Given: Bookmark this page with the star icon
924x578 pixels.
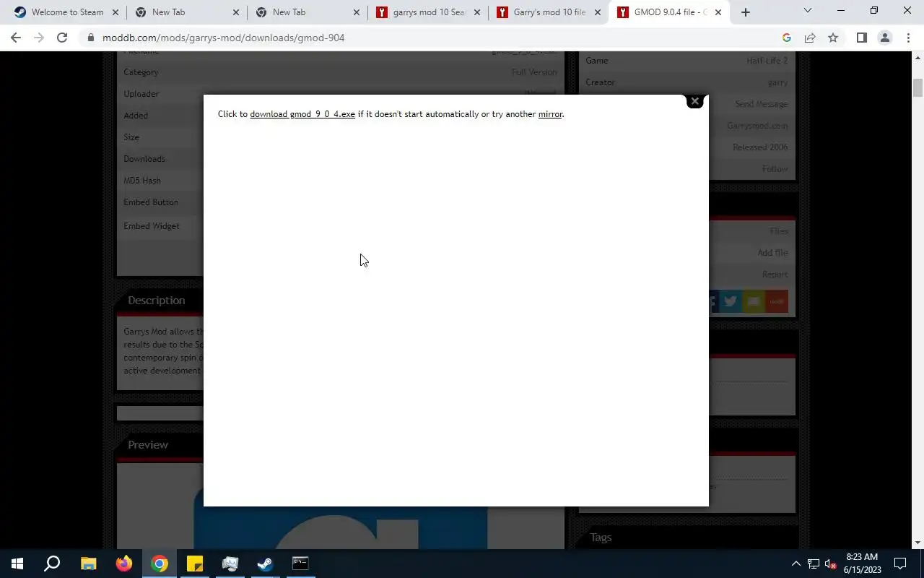Looking at the screenshot, I should pos(833,38).
